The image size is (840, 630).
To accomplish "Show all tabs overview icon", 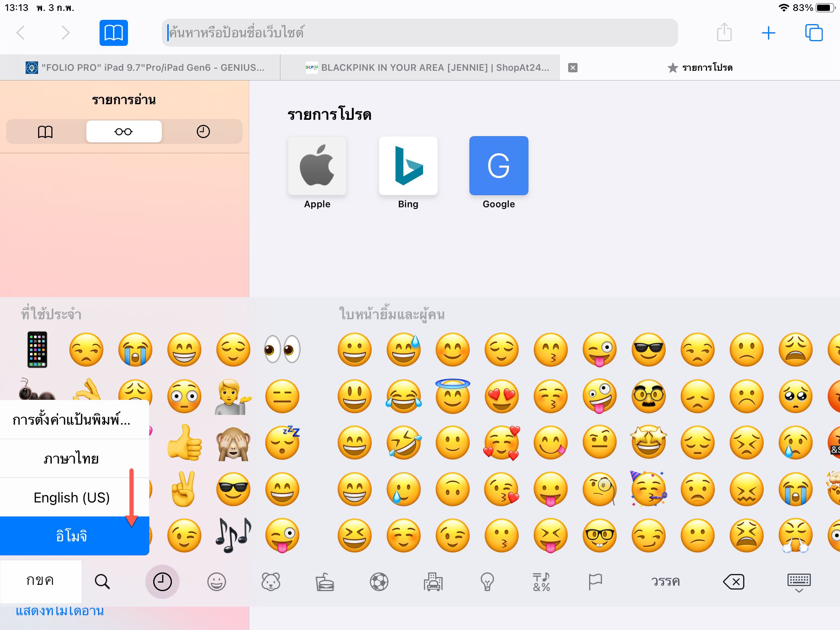I will point(814,33).
